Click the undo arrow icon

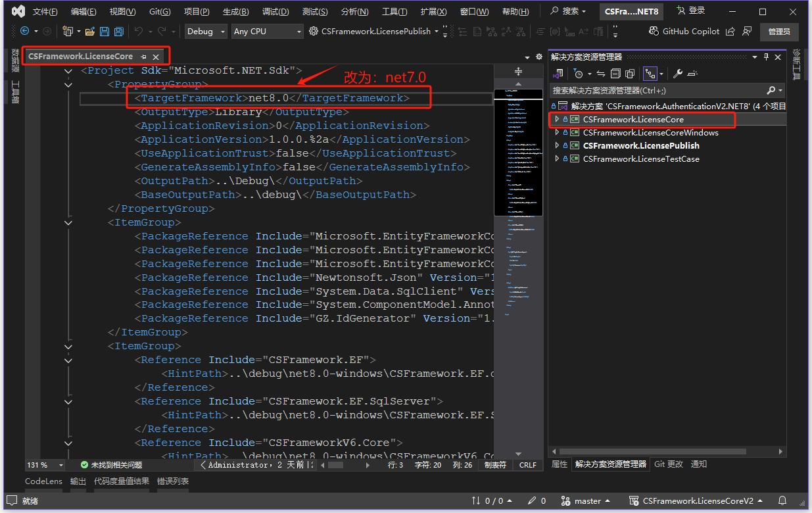[x=138, y=31]
